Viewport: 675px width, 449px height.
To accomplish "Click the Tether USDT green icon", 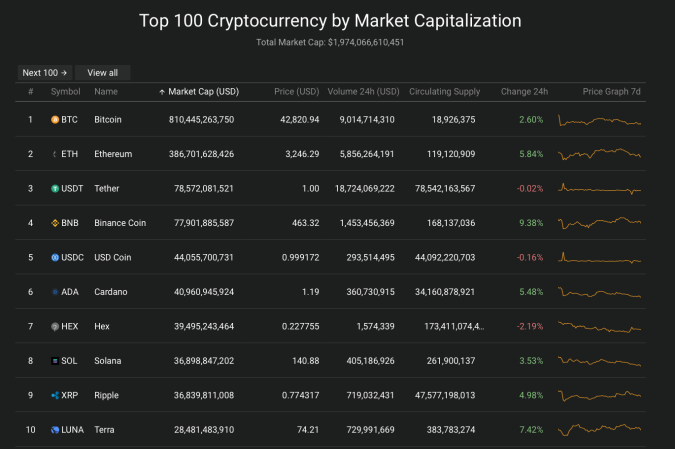I will pyautogui.click(x=55, y=189).
